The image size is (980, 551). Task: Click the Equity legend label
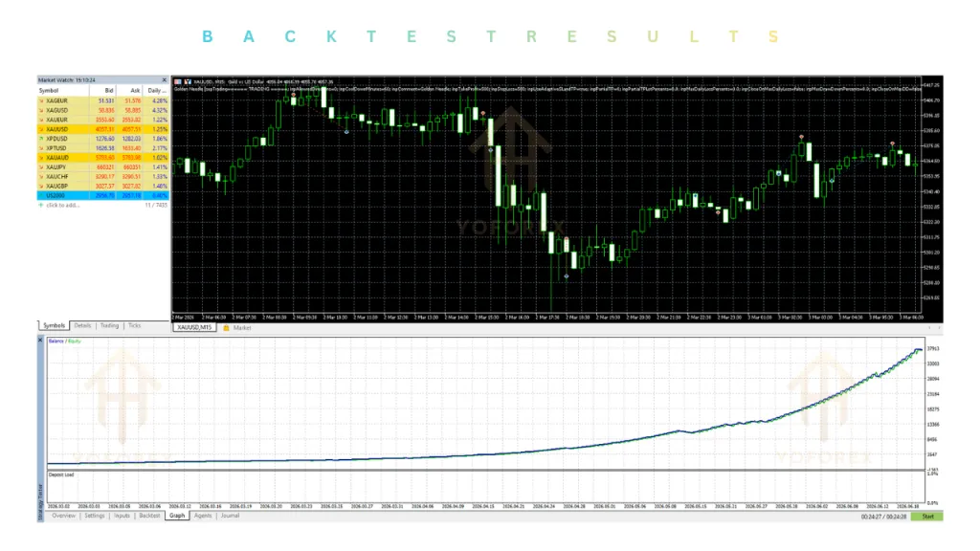pos(75,342)
